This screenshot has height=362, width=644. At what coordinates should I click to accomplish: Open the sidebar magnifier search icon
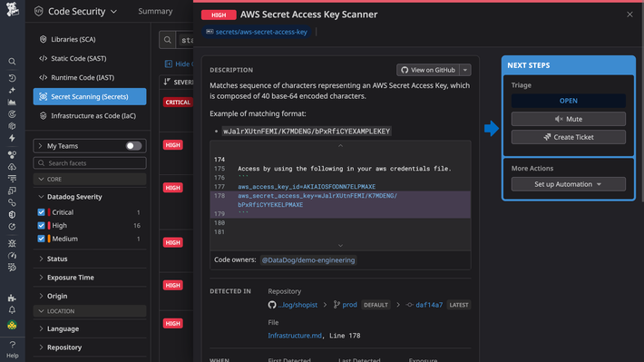click(12, 62)
